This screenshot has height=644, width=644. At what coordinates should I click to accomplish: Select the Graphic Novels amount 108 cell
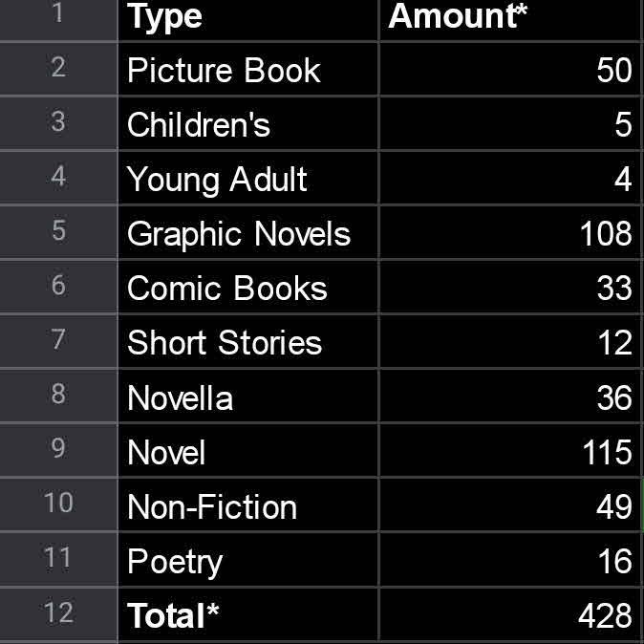tap(510, 234)
